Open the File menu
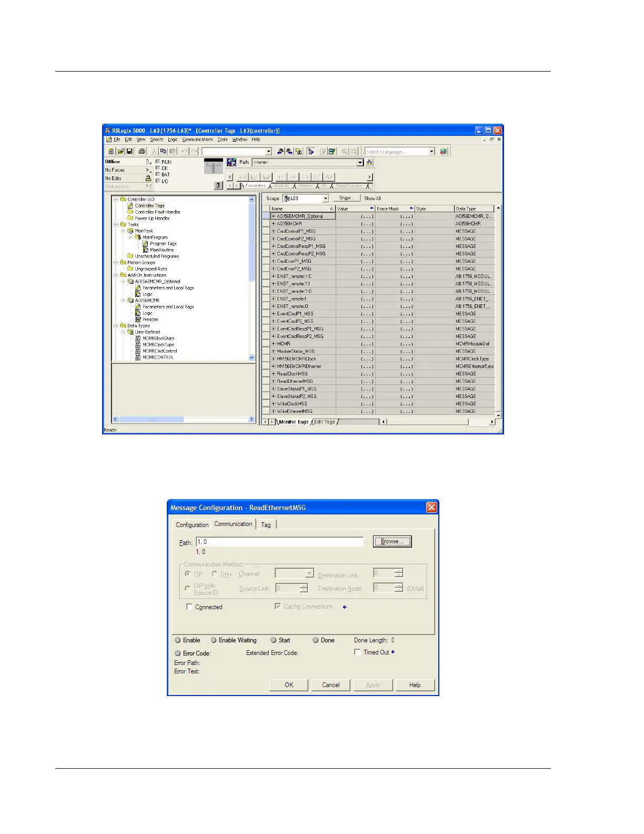 (117, 140)
